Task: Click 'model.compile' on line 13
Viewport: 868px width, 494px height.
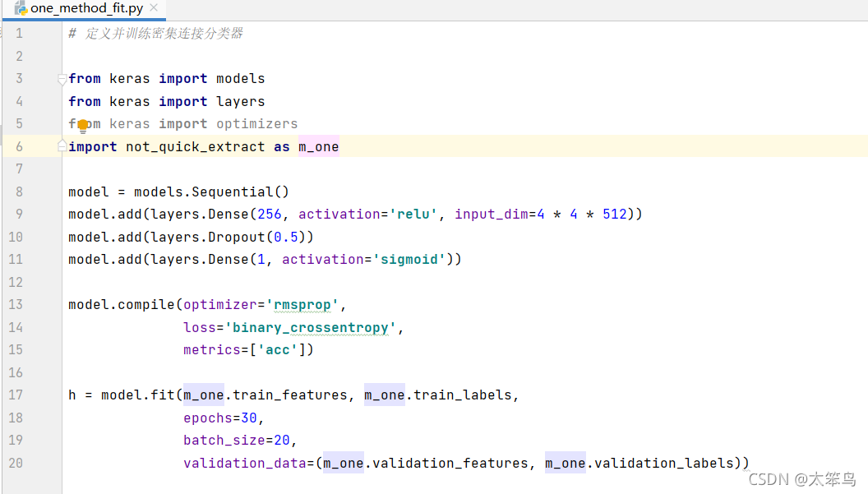Action: 121,305
